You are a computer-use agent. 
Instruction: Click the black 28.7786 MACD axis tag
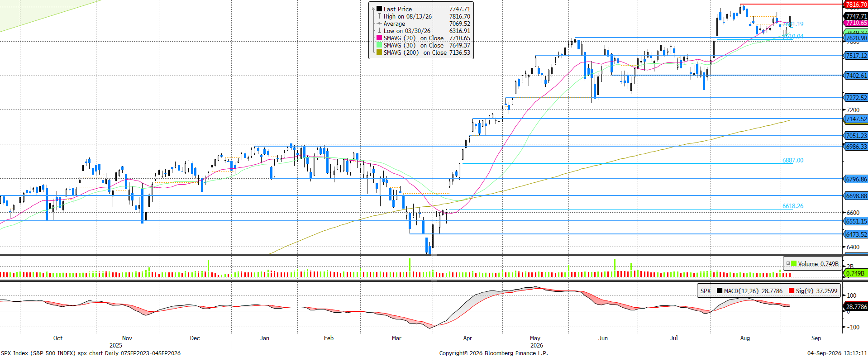pyautogui.click(x=856, y=307)
